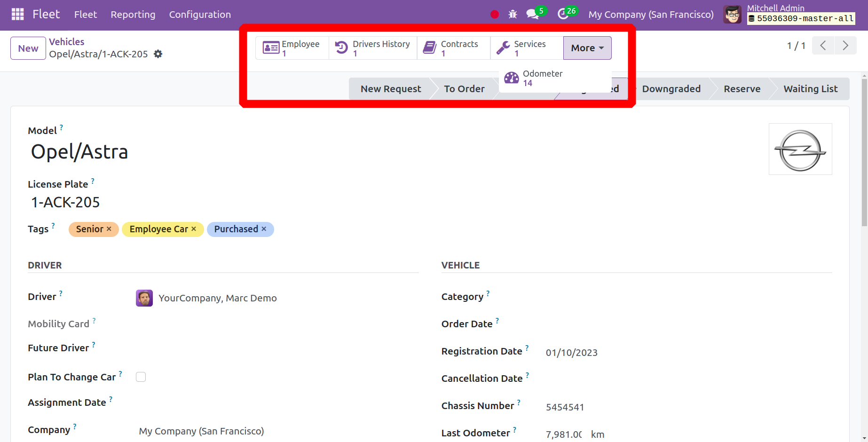Open the Services wrench smart button

pos(527,48)
